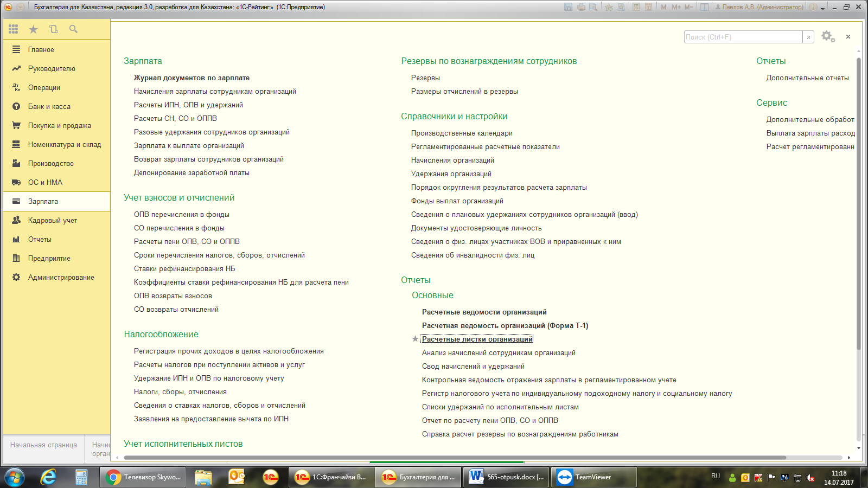Viewport: 868px width, 488px height.
Task: Open Документы удостоверяющие личность
Action: 476,228
